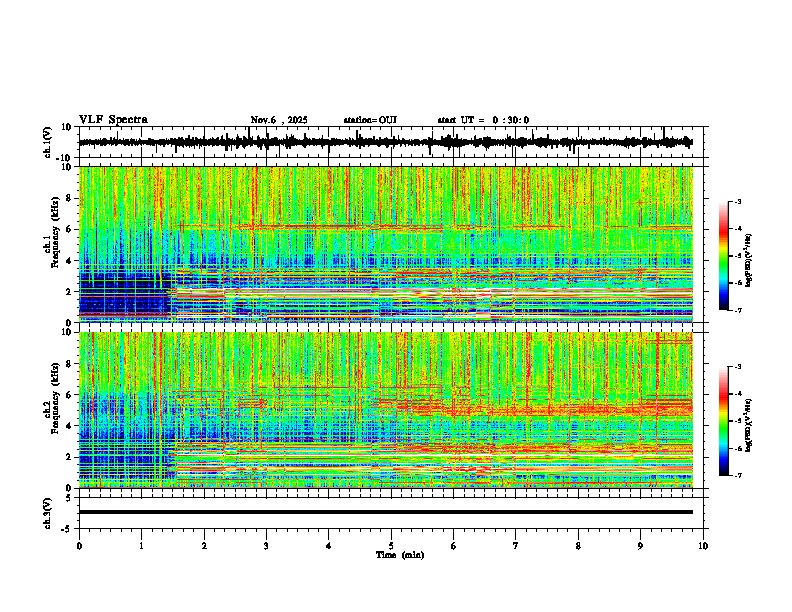Click tick label "2" on the time axis

click(204, 546)
